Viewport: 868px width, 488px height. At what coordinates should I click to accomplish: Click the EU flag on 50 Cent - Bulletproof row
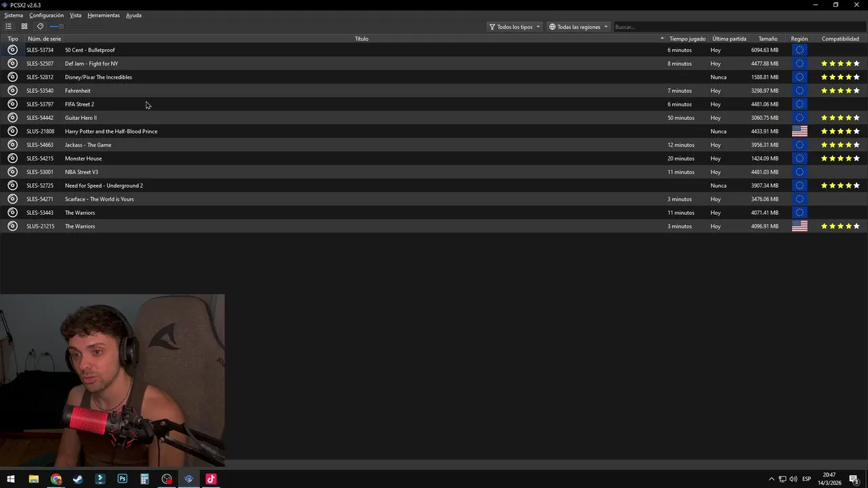pos(800,49)
